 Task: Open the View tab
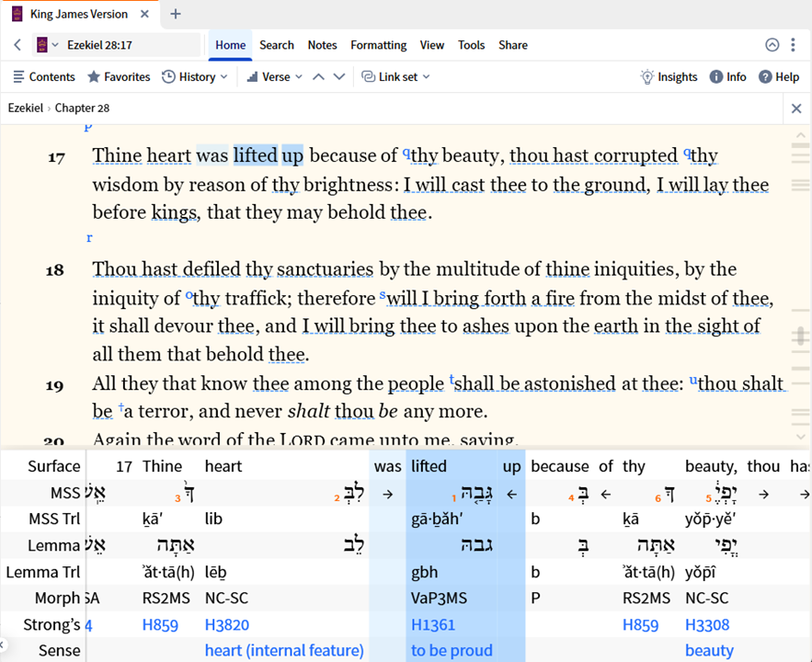coord(432,45)
